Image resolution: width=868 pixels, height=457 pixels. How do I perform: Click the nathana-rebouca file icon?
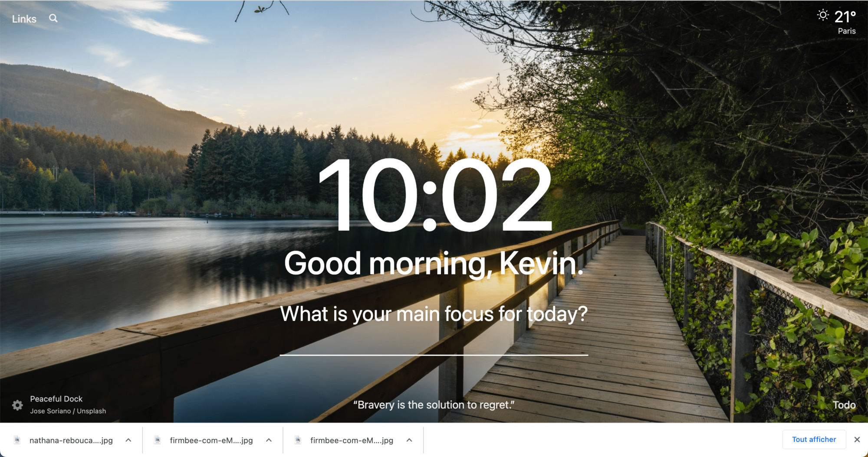tap(17, 440)
